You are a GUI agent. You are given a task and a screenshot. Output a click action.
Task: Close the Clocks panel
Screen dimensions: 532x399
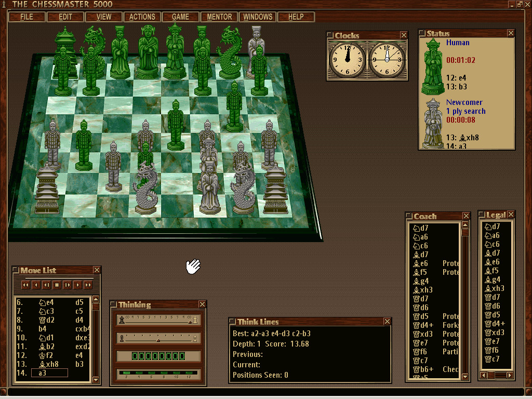pyautogui.click(x=404, y=35)
